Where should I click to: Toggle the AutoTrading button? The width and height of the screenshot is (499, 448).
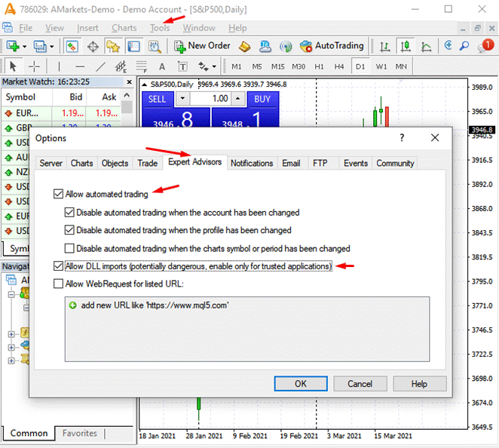tap(332, 46)
